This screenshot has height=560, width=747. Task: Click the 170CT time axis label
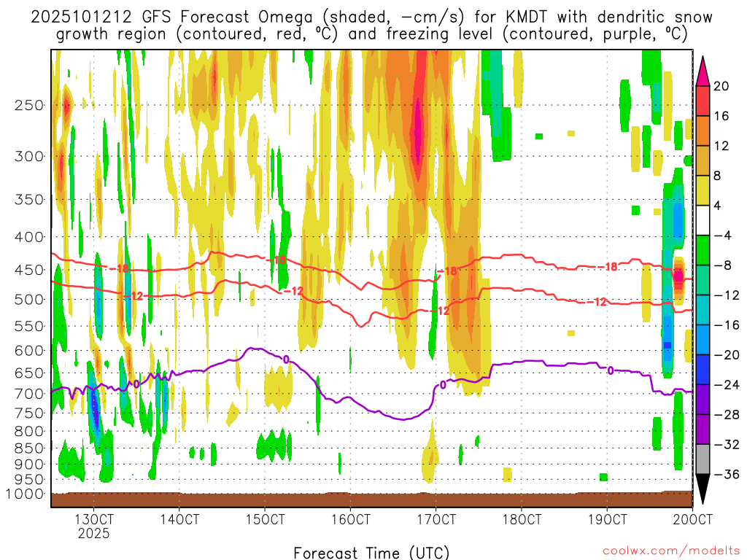coord(436,519)
